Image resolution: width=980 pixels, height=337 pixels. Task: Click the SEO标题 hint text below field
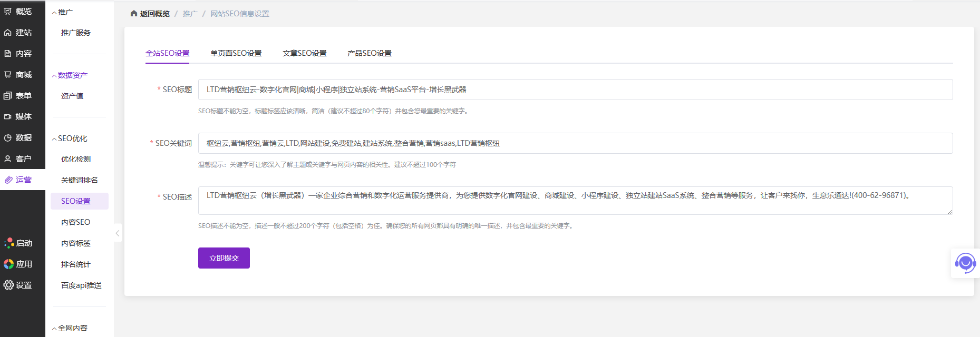[334, 111]
